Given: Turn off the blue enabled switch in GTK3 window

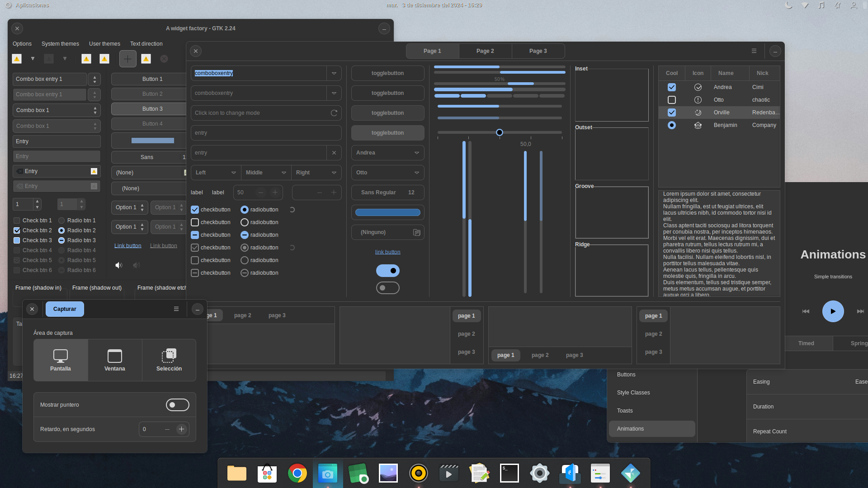Looking at the screenshot, I should point(387,271).
